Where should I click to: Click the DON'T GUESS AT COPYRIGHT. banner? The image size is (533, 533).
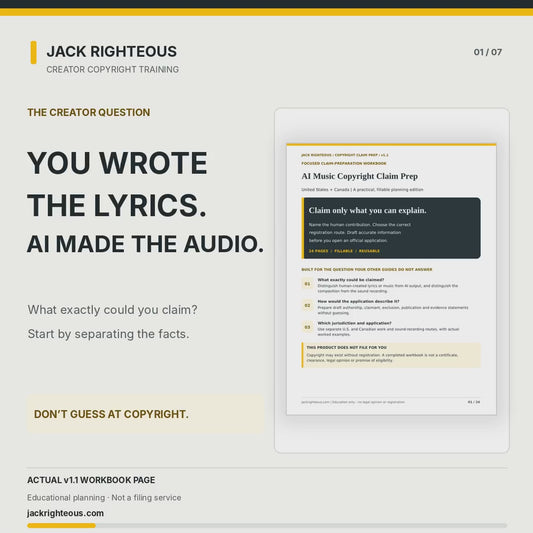[145, 414]
